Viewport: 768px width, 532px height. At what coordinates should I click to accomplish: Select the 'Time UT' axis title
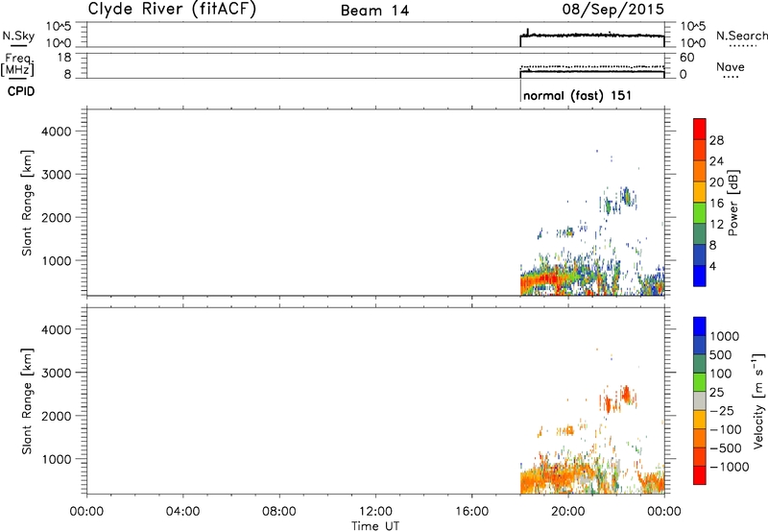[375, 526]
